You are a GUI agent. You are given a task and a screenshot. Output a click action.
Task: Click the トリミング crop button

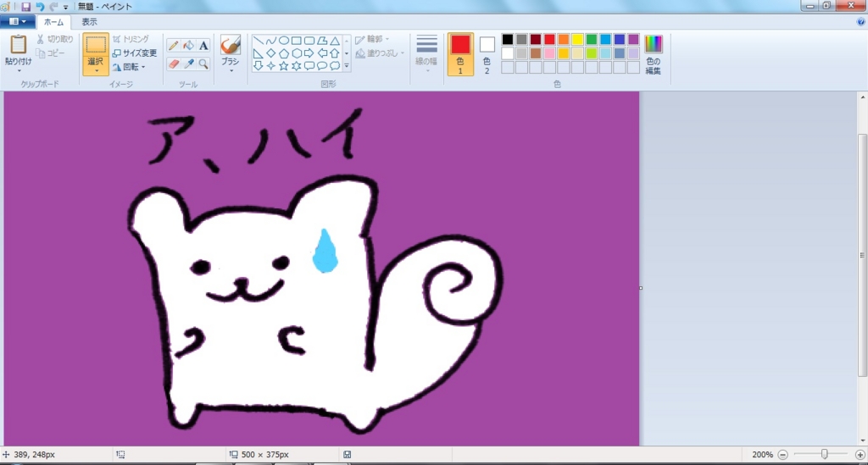point(131,39)
